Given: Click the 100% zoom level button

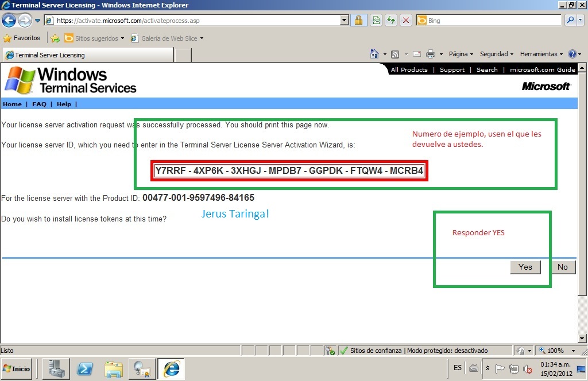Looking at the screenshot, I should click(x=551, y=351).
